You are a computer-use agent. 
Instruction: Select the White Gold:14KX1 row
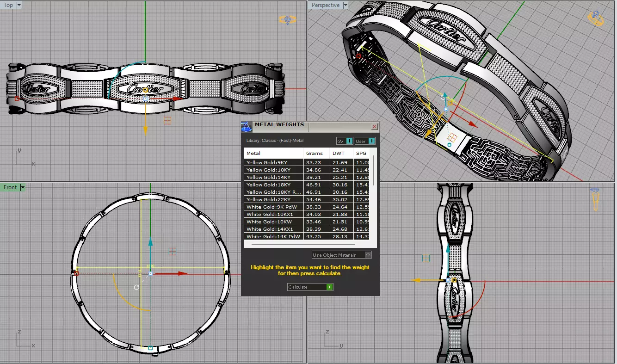click(x=306, y=229)
